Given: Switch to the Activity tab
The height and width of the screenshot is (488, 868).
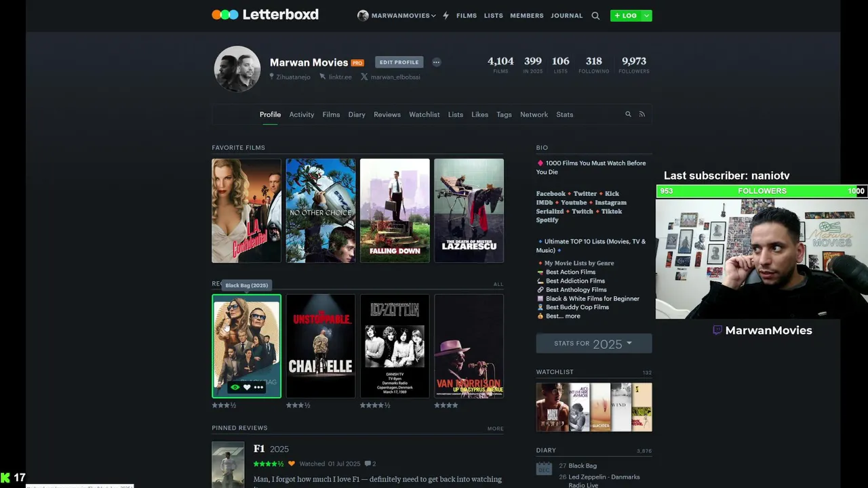Looking at the screenshot, I should coord(302,115).
